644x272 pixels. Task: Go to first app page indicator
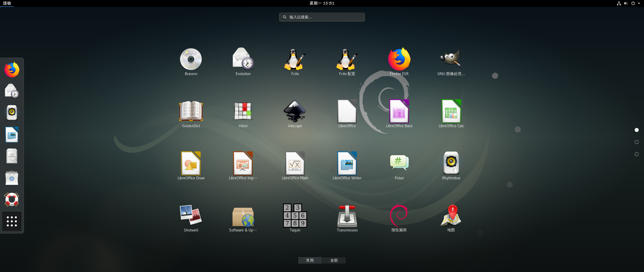[637, 130]
